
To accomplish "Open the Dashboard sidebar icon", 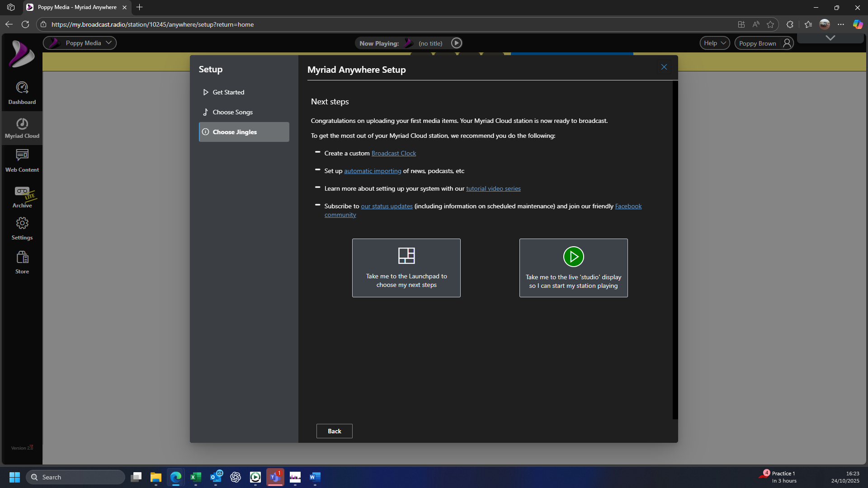I will pos(22,93).
